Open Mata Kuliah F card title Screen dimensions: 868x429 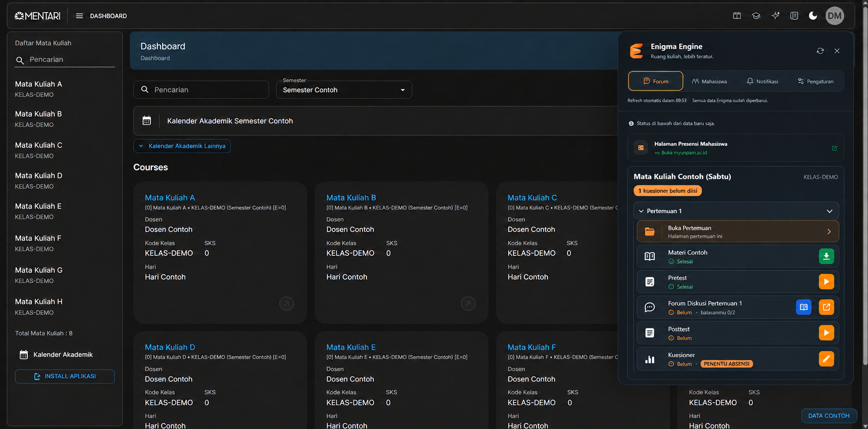(x=532, y=347)
